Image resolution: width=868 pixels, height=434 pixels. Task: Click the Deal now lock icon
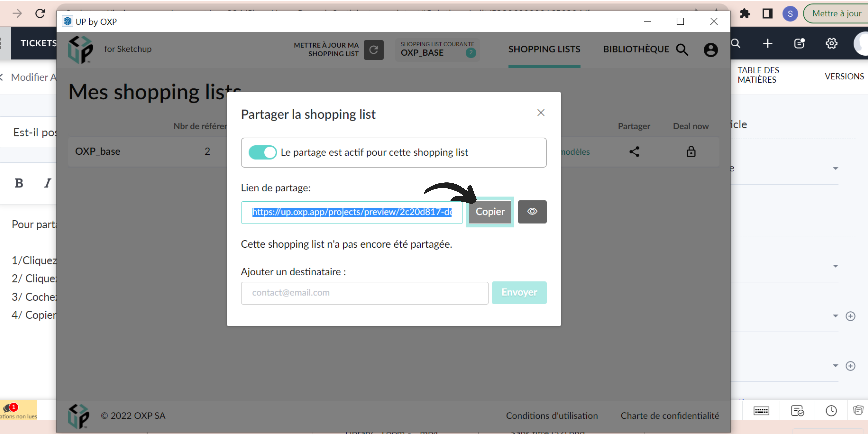pyautogui.click(x=691, y=152)
